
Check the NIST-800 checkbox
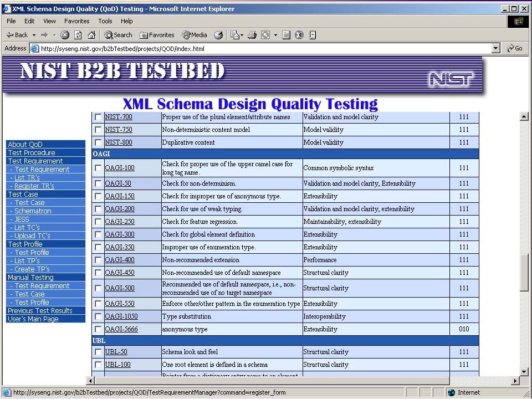coord(98,142)
